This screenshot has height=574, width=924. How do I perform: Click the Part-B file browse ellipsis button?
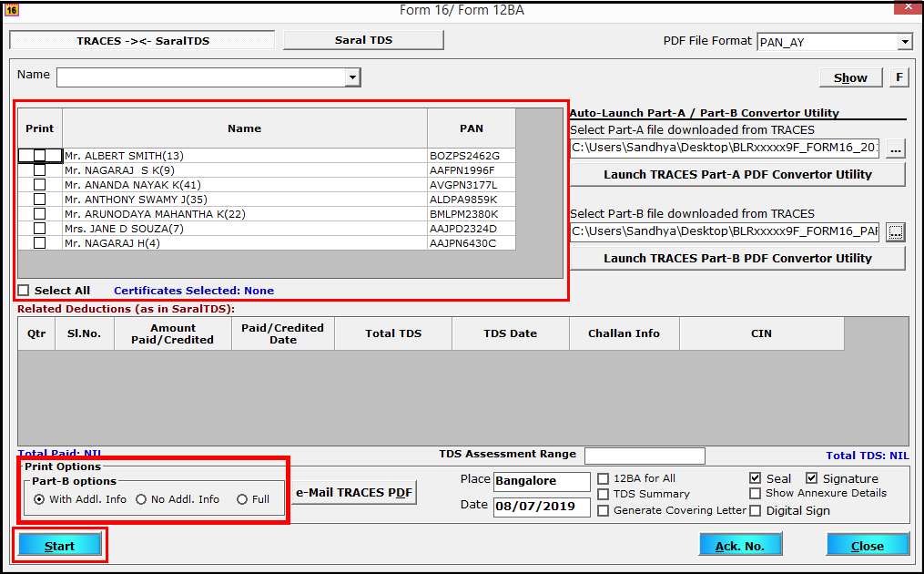(896, 232)
